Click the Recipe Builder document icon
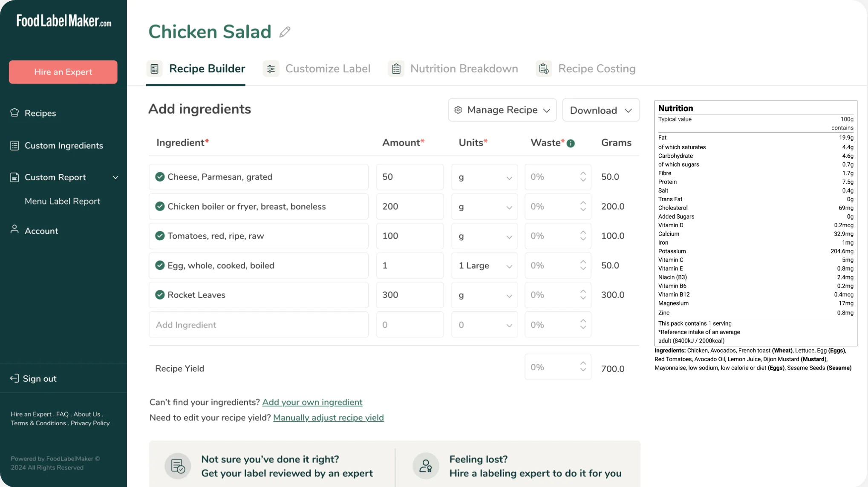This screenshot has width=868, height=487. tap(154, 68)
